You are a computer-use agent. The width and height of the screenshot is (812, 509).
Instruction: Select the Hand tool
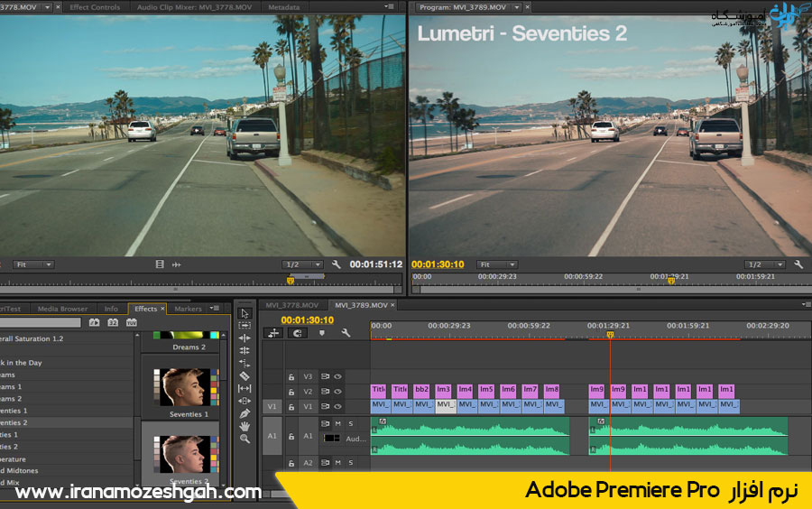click(x=245, y=426)
